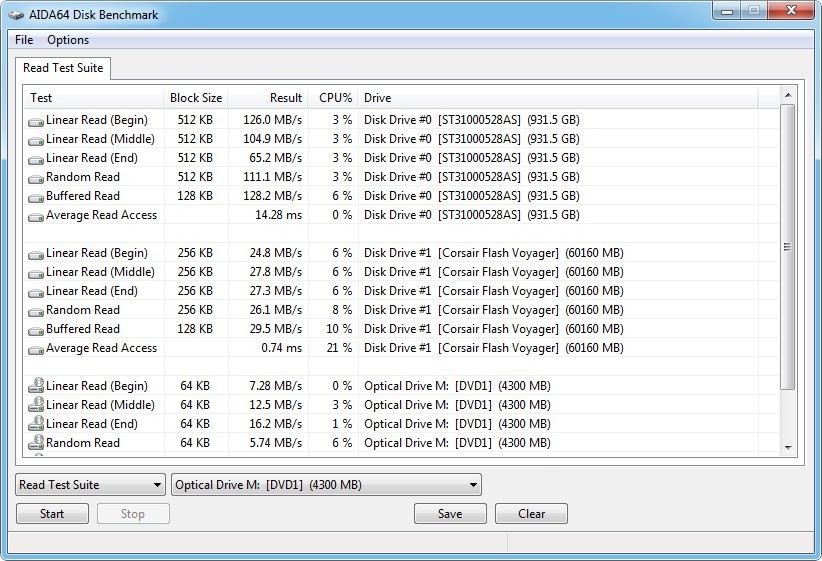Open the Options menu
Screen dimensions: 822x561
coord(68,40)
